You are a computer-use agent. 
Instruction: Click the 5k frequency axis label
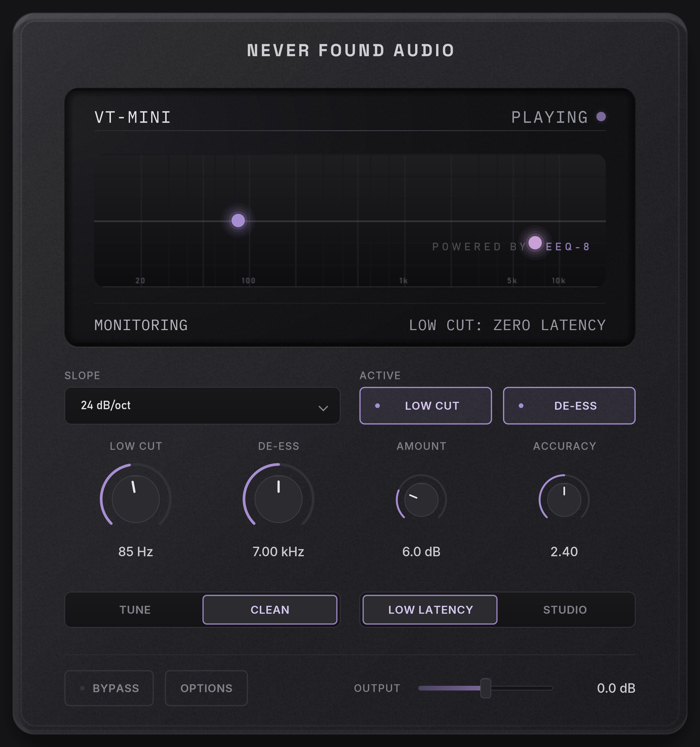pyautogui.click(x=512, y=281)
